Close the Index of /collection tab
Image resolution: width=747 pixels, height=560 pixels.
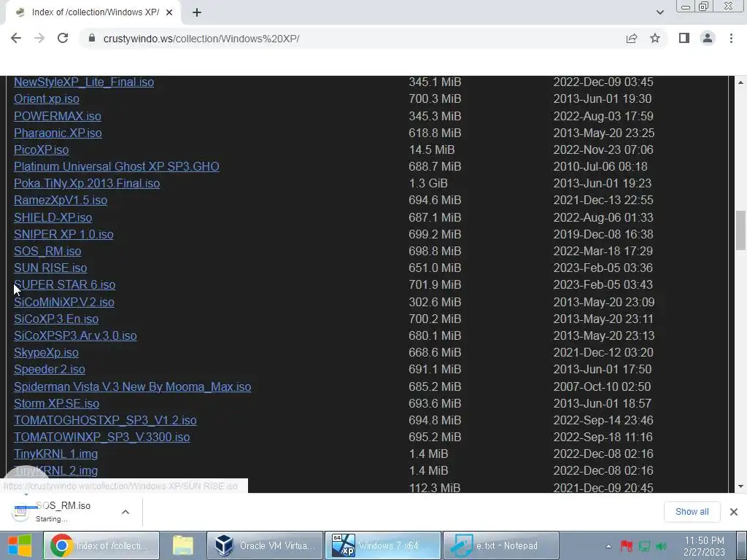pyautogui.click(x=169, y=13)
